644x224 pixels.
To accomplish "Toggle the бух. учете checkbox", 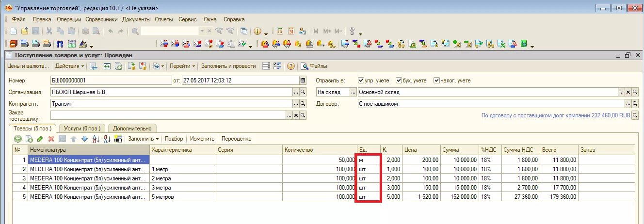I will pos(399,80).
